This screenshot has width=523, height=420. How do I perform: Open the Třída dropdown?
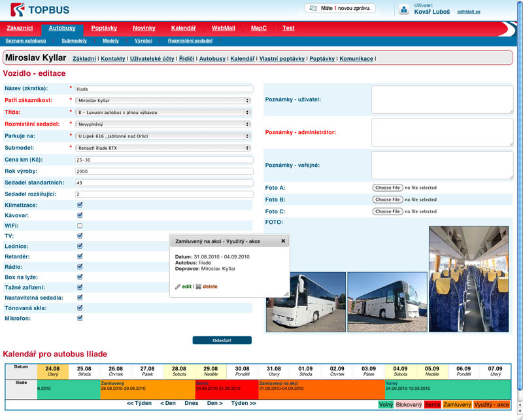[163, 113]
